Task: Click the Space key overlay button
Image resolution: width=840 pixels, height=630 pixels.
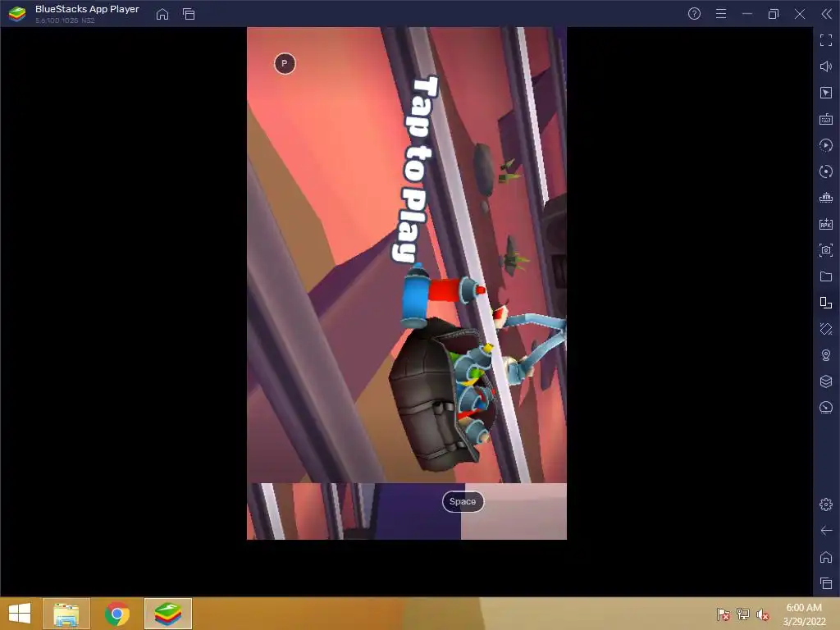Action: 463,502
